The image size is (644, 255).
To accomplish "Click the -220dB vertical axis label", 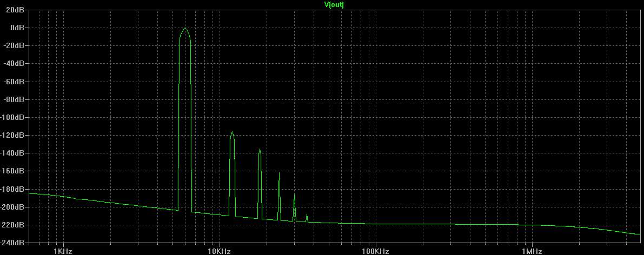I will pos(13,225).
